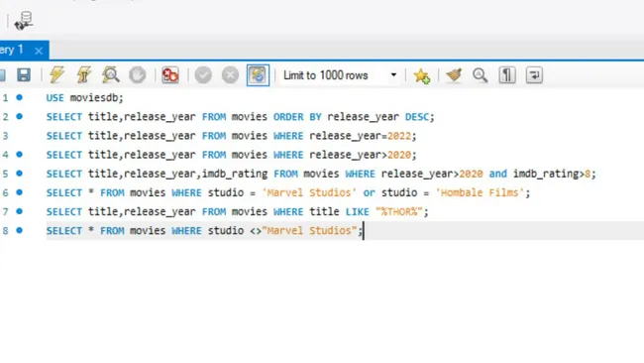Click the statement marker on line 4

[x=19, y=154]
